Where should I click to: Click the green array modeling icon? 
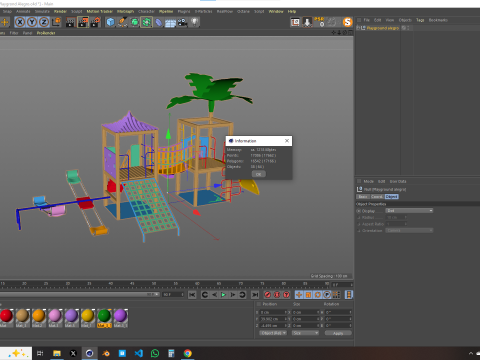click(146, 22)
